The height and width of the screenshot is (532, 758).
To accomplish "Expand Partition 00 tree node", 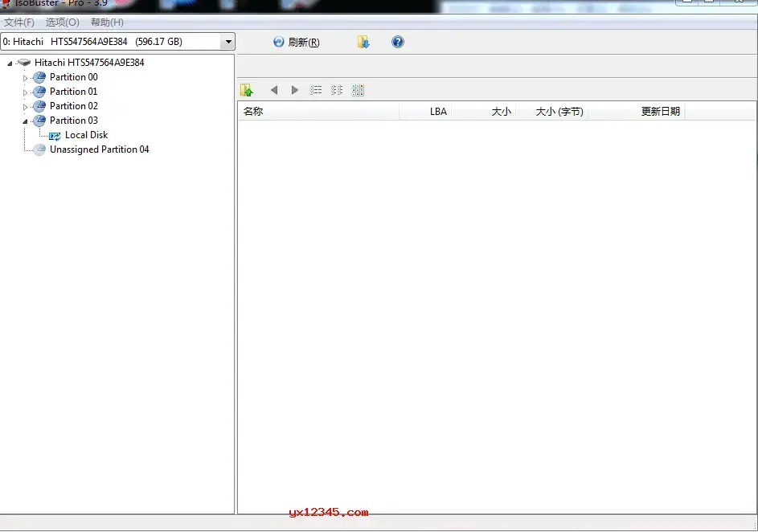I will click(25, 78).
